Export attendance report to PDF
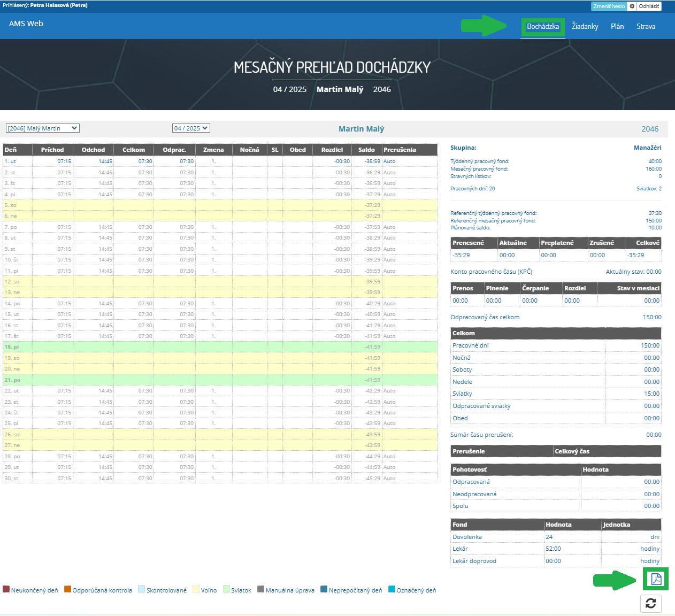The image size is (675, 616). pyautogui.click(x=656, y=579)
